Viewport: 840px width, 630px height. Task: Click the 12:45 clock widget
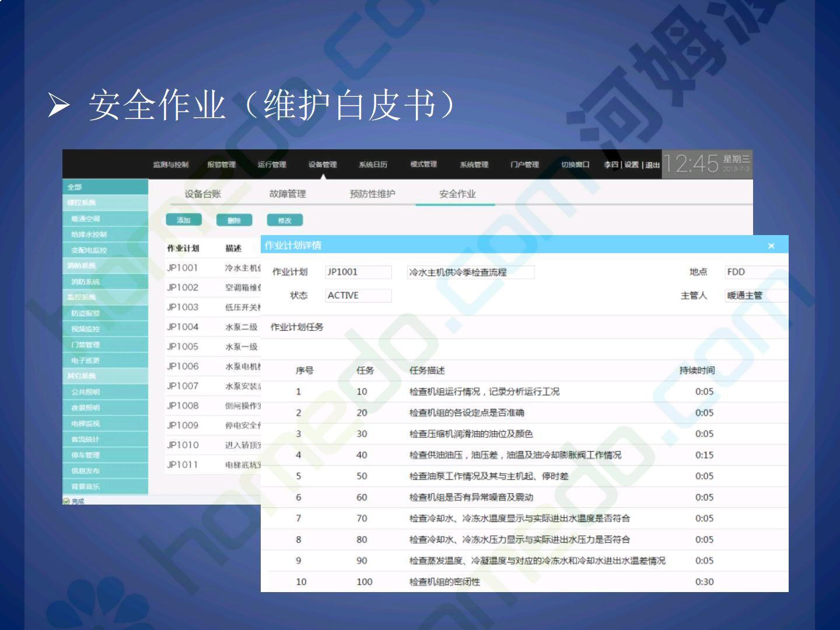click(691, 164)
